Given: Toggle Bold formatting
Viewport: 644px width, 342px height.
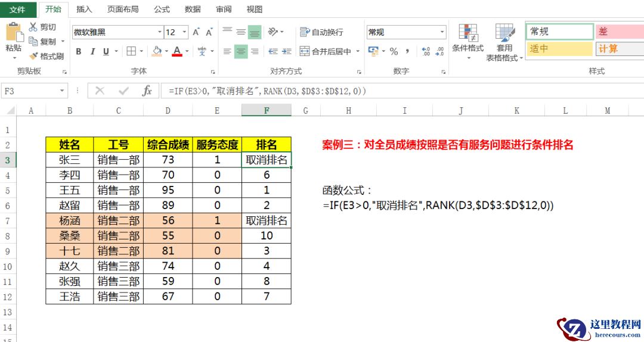Looking at the screenshot, I should point(79,51).
